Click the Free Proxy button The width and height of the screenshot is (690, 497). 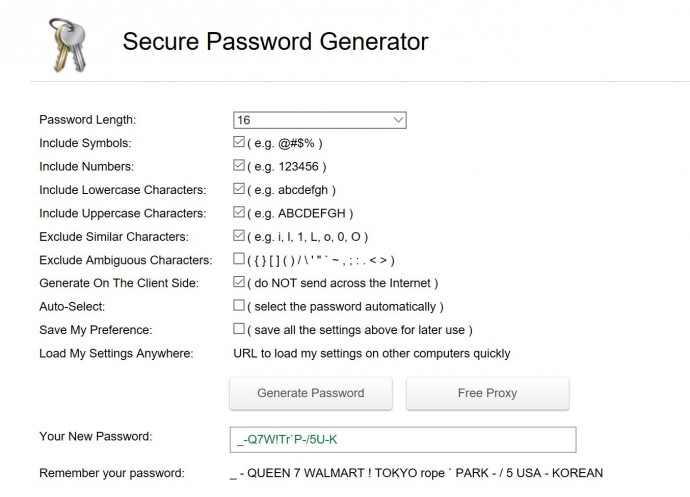coord(487,393)
